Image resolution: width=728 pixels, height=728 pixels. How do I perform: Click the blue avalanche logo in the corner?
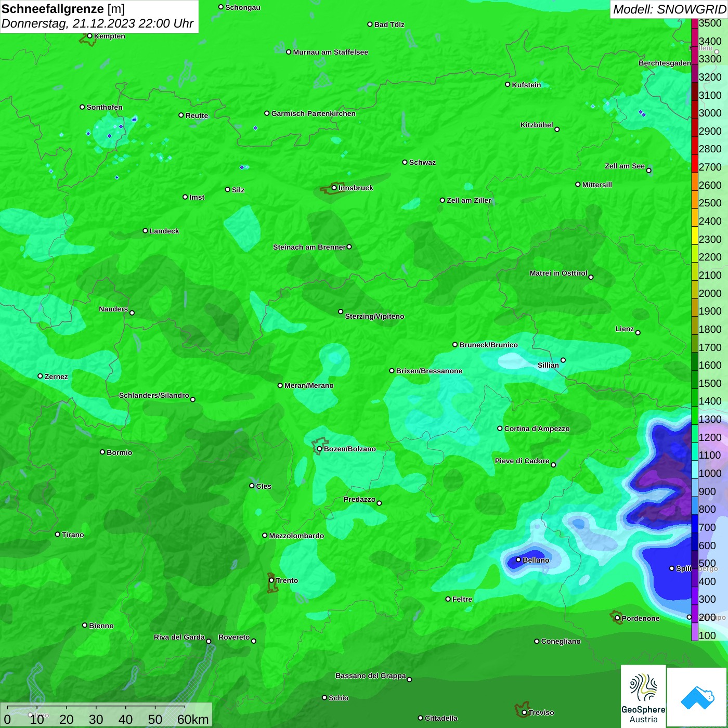(697, 698)
